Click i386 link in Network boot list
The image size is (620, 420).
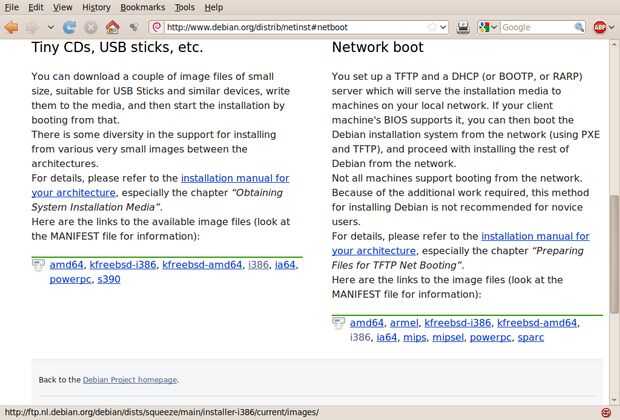(x=360, y=338)
